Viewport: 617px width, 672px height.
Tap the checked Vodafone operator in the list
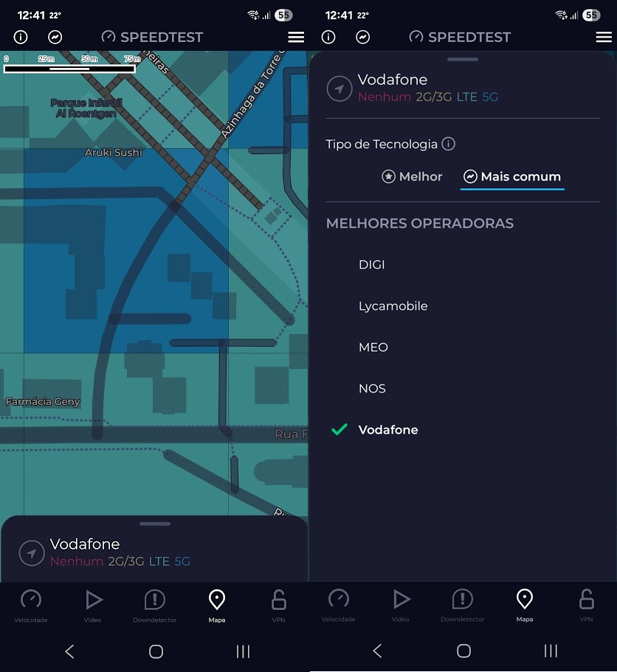(388, 430)
